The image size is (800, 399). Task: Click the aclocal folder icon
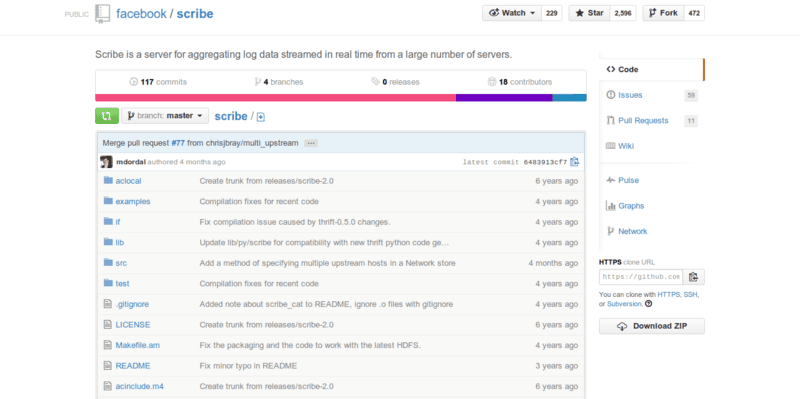point(108,180)
